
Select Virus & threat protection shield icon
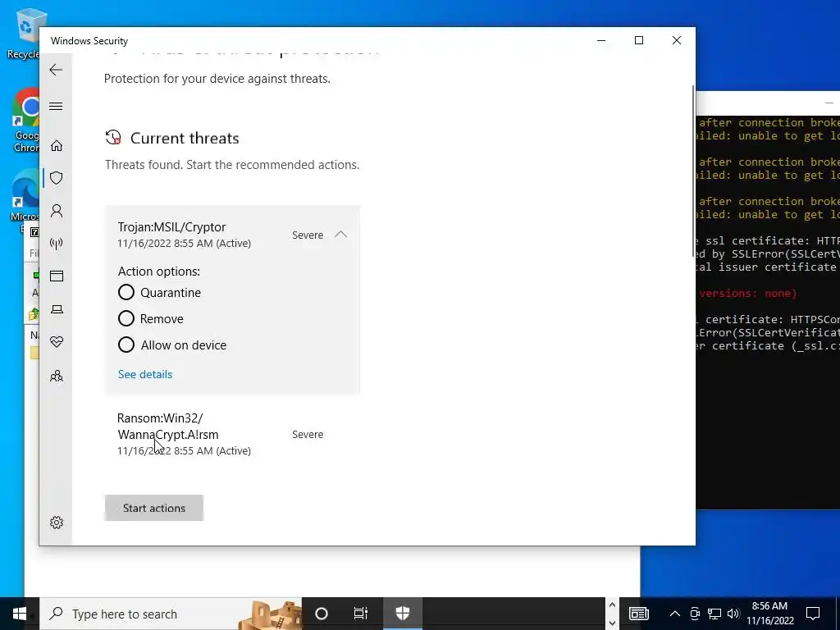57,178
